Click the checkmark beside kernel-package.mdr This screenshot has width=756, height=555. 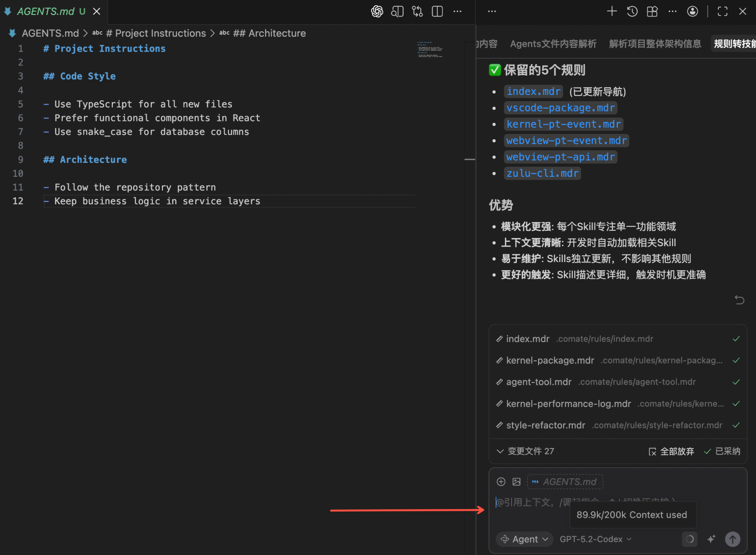[736, 360]
